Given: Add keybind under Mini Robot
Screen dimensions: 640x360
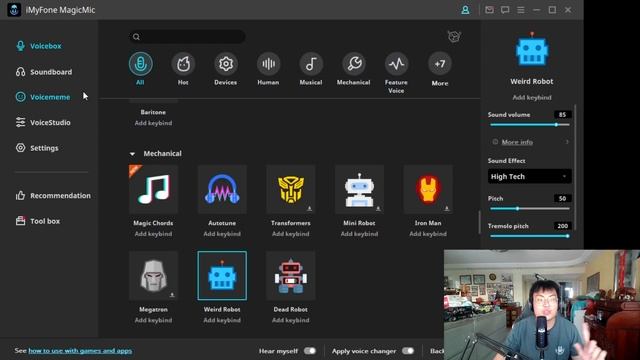Looking at the screenshot, I should [x=359, y=234].
